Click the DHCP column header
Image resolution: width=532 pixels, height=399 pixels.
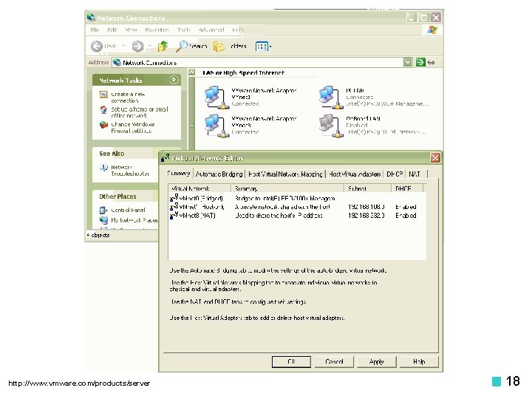coord(407,188)
